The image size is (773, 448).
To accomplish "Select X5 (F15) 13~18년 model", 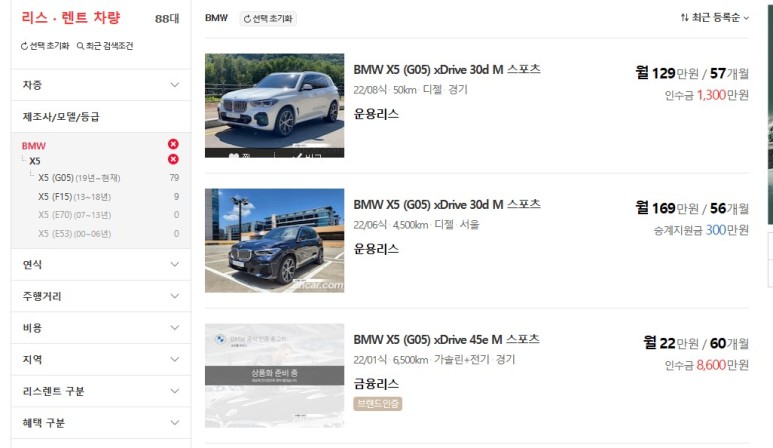I will click(74, 197).
